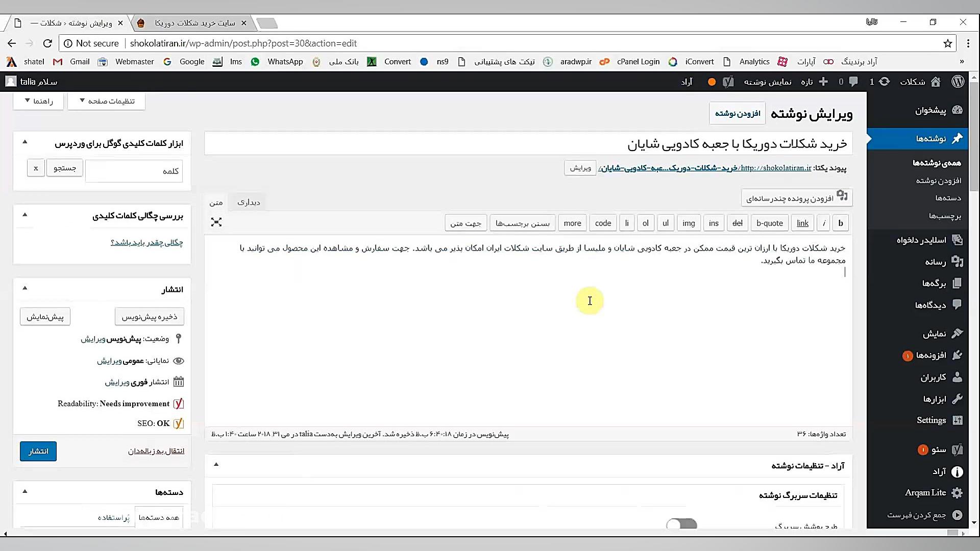
Task: Click the انتشار publish button
Action: (38, 451)
